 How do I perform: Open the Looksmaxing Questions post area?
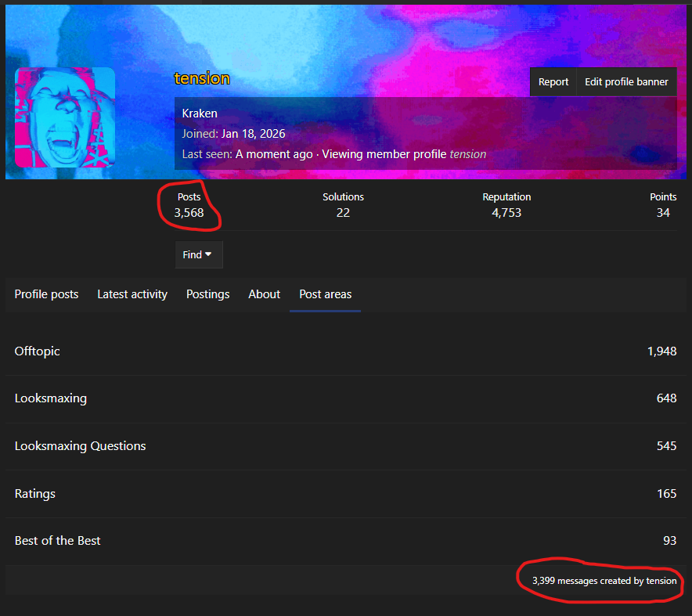pyautogui.click(x=80, y=446)
